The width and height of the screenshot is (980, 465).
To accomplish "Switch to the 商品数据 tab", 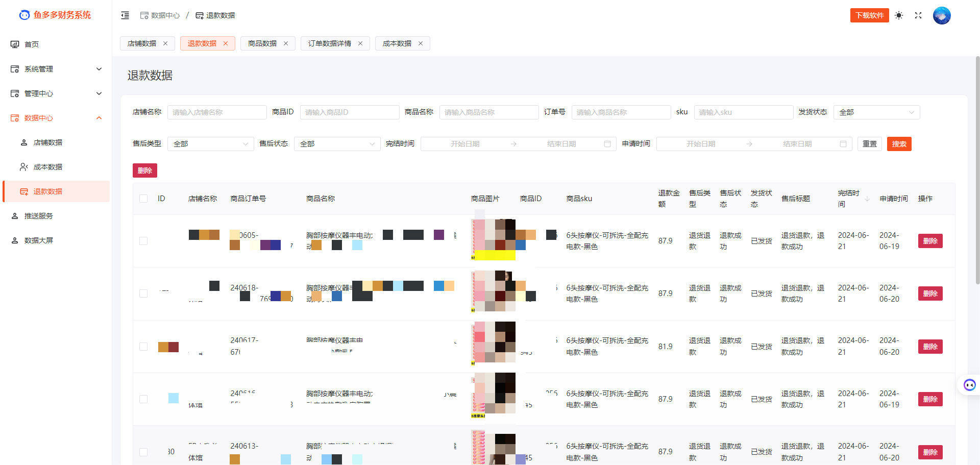I will [262, 43].
